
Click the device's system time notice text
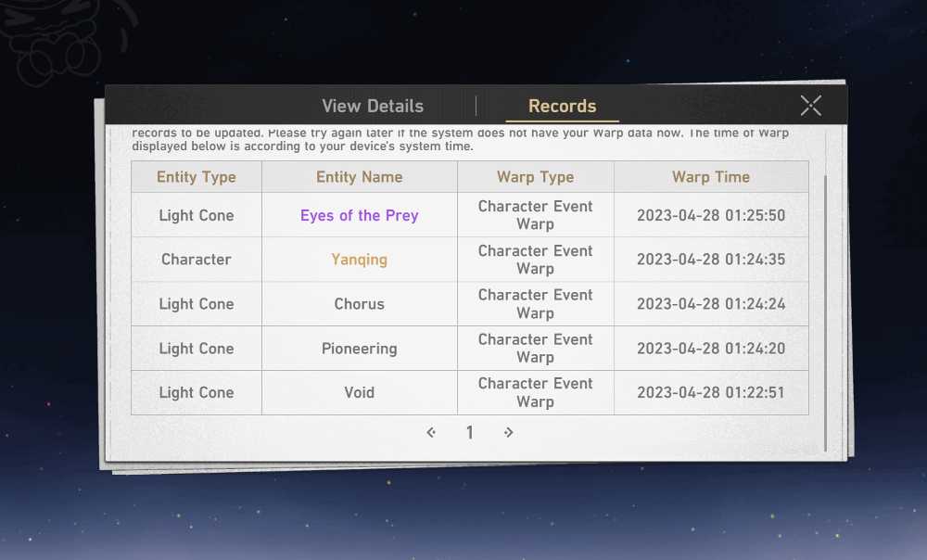(460, 140)
